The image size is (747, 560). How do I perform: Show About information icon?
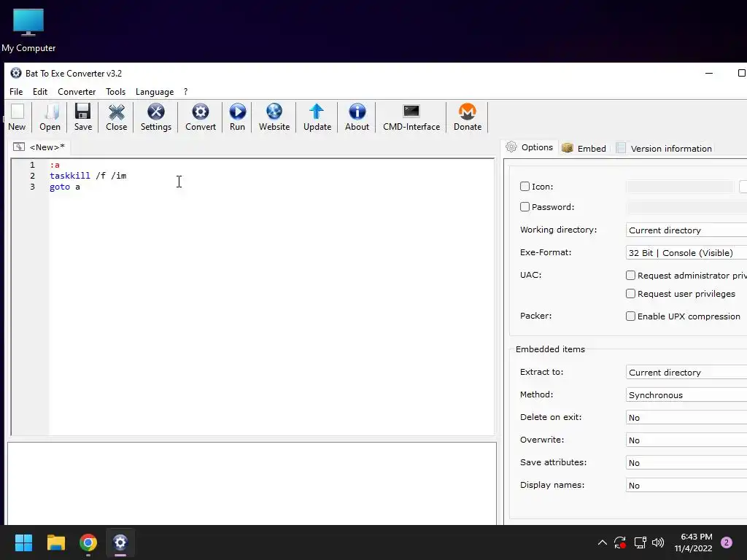pyautogui.click(x=357, y=117)
